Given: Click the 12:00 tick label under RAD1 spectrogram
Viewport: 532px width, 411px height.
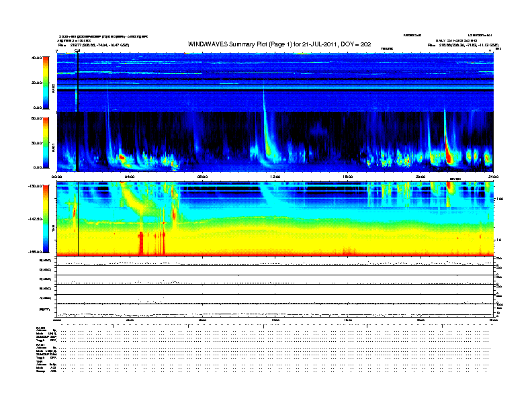Looking at the screenshot, I should (x=275, y=177).
